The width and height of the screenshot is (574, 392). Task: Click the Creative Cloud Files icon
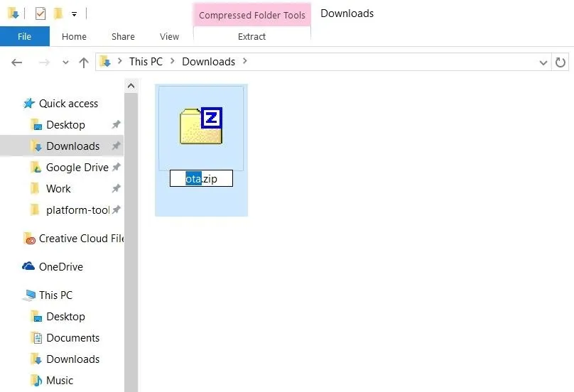[x=29, y=239]
